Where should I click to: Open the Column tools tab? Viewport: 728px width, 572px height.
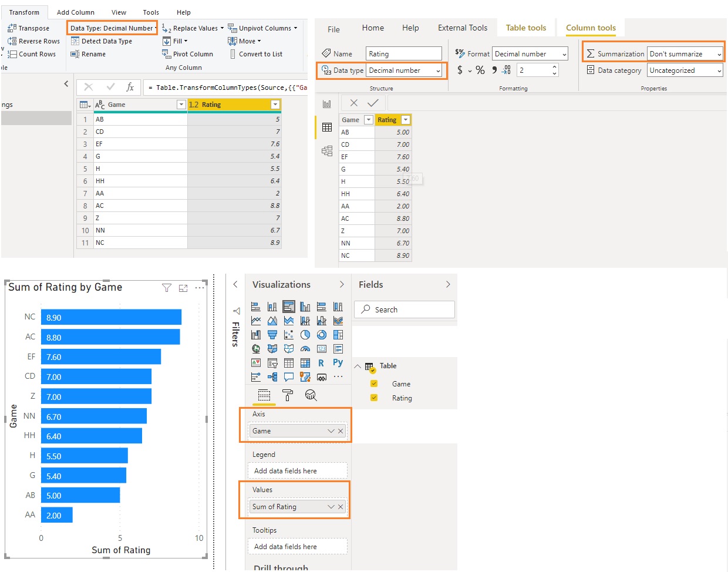click(x=591, y=28)
